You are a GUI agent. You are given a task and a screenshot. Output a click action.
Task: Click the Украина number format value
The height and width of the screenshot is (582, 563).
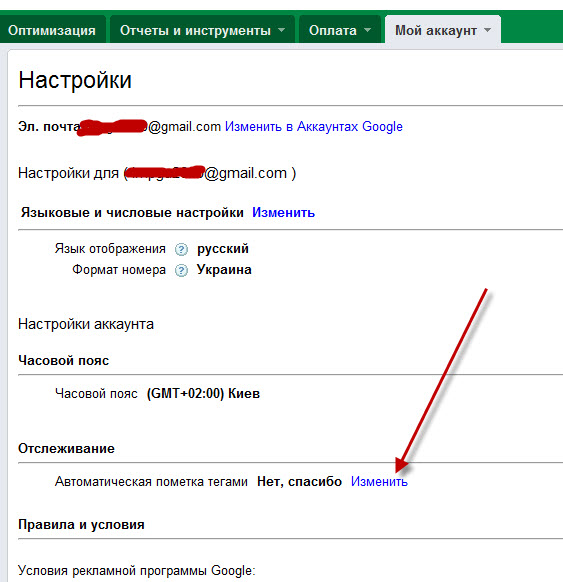224,269
